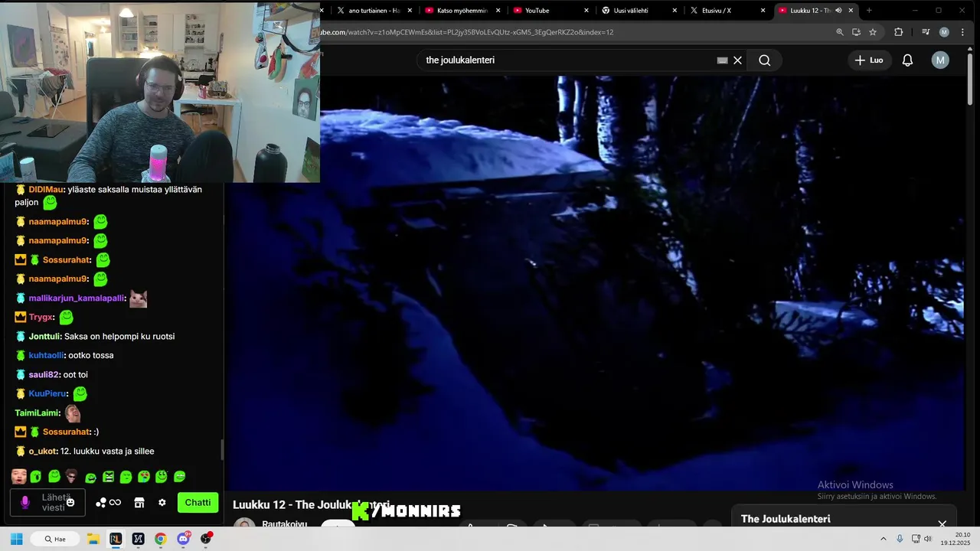
Task: Open the Chrome three-dot menu
Action: pyautogui.click(x=963, y=32)
